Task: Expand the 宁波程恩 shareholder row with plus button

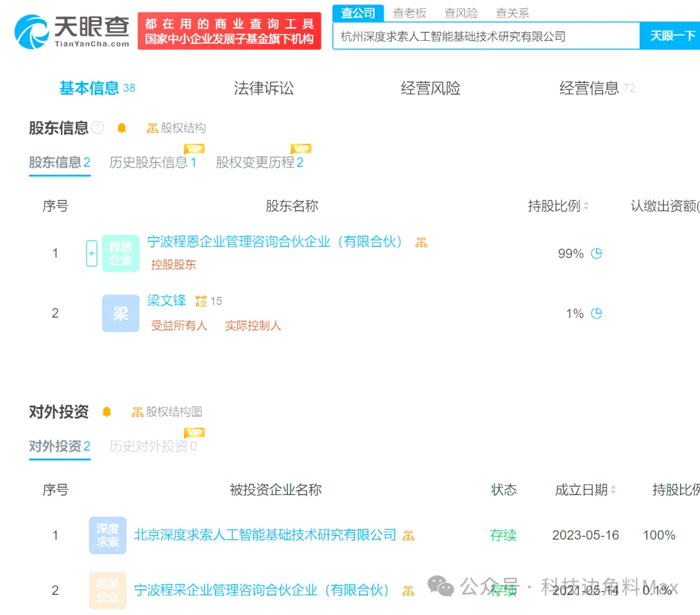Action: pyautogui.click(x=91, y=253)
